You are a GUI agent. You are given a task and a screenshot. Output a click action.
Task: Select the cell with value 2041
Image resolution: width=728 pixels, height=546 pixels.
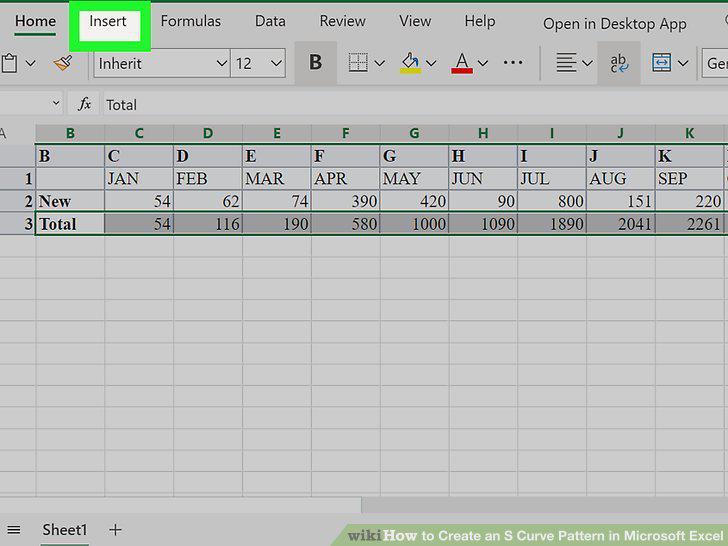click(x=621, y=224)
